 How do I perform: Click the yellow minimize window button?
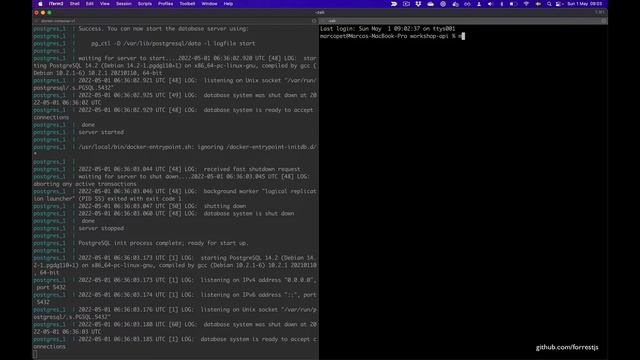coord(43,13)
